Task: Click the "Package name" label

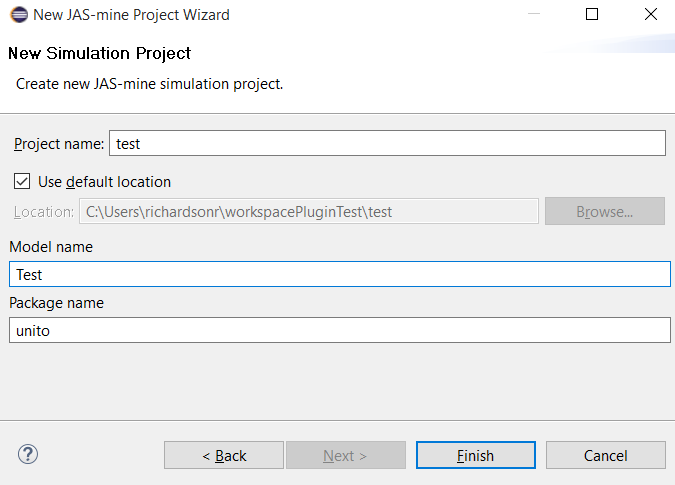Action: pos(56,302)
